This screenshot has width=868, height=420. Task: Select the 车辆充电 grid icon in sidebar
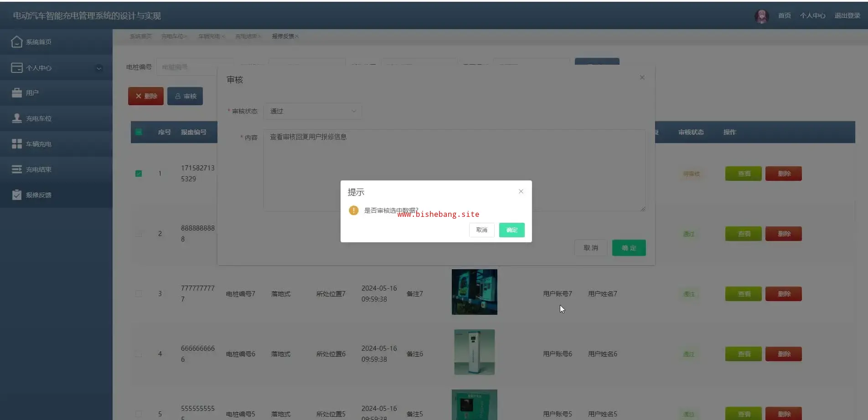coord(17,144)
